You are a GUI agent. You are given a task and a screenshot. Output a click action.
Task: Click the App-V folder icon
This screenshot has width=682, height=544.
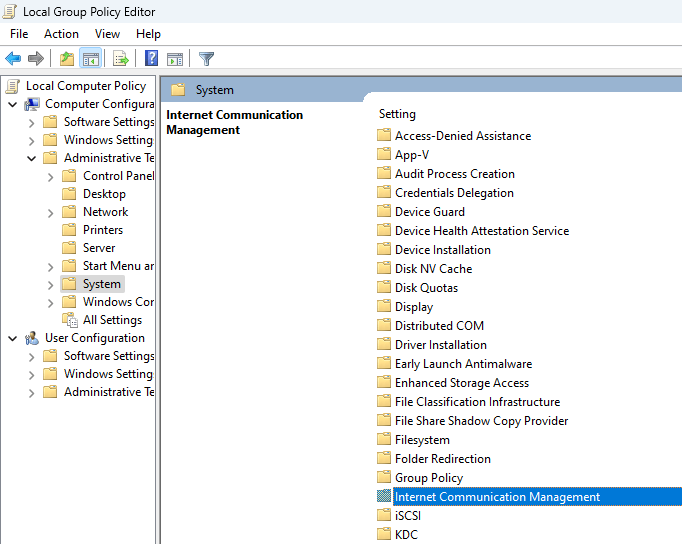[384, 154]
